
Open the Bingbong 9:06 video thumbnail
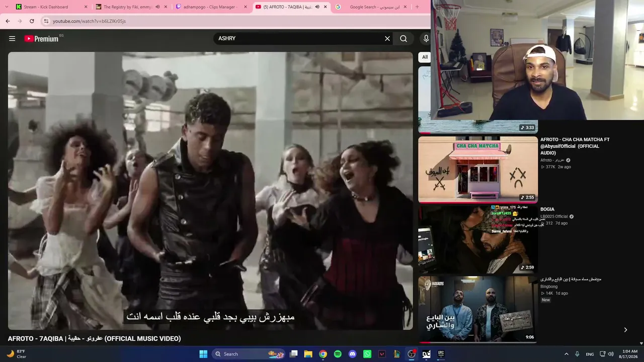[477, 309]
